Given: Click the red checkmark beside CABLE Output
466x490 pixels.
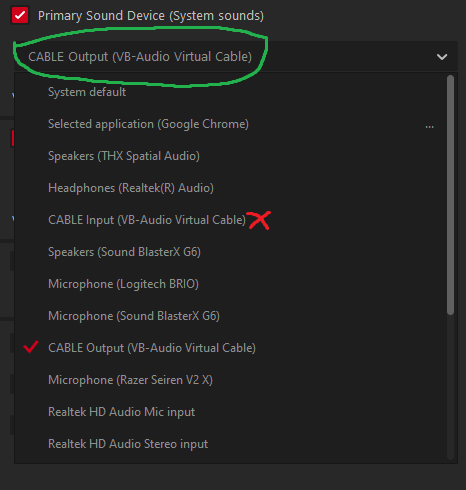Looking at the screenshot, I should tap(31, 347).
